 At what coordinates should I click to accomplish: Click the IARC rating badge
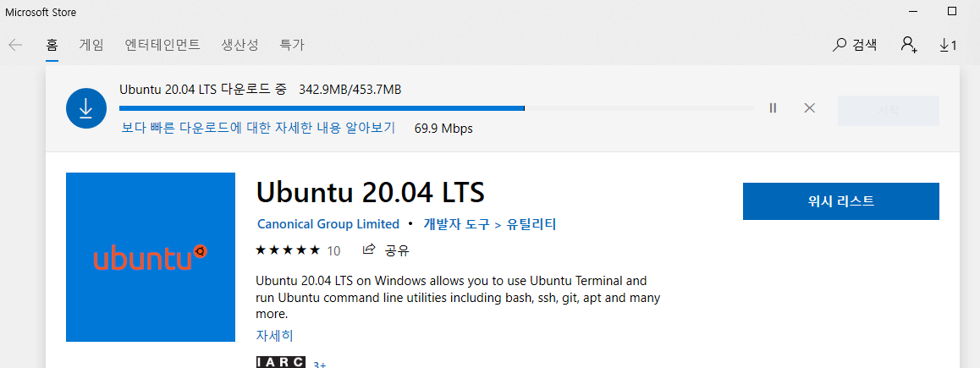coord(281,362)
